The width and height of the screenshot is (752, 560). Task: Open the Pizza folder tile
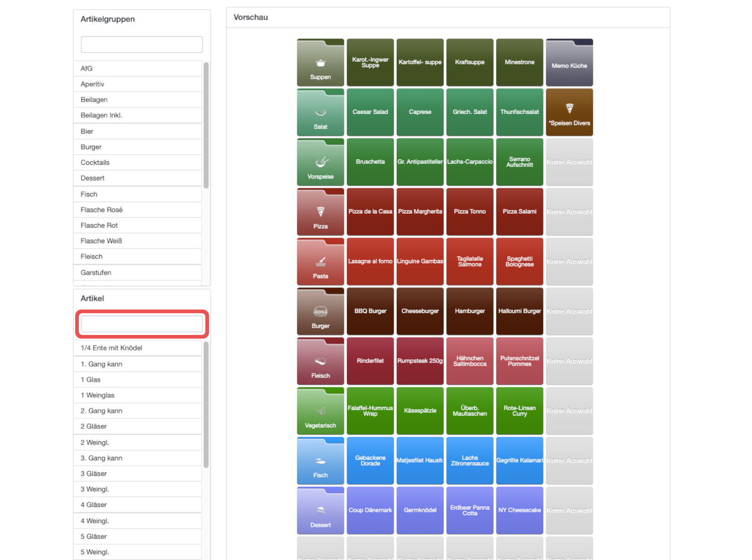point(321,212)
